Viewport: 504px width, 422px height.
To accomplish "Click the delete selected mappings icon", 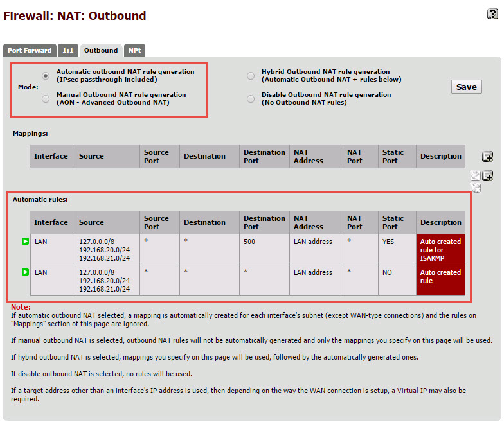I will (476, 188).
